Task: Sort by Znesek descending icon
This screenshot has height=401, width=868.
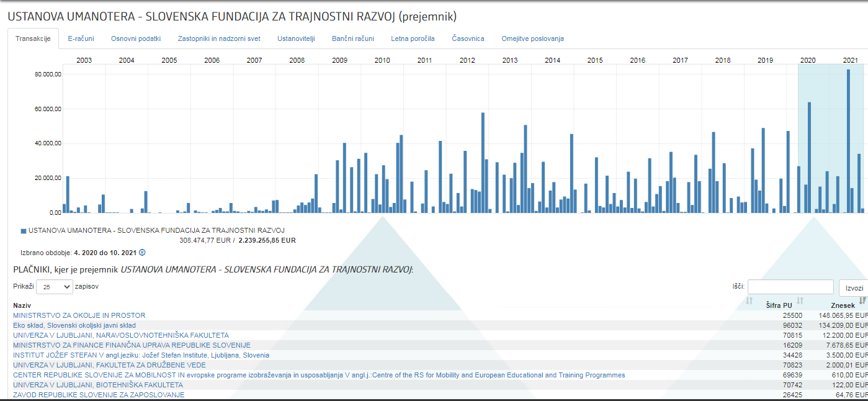Action: (x=862, y=300)
